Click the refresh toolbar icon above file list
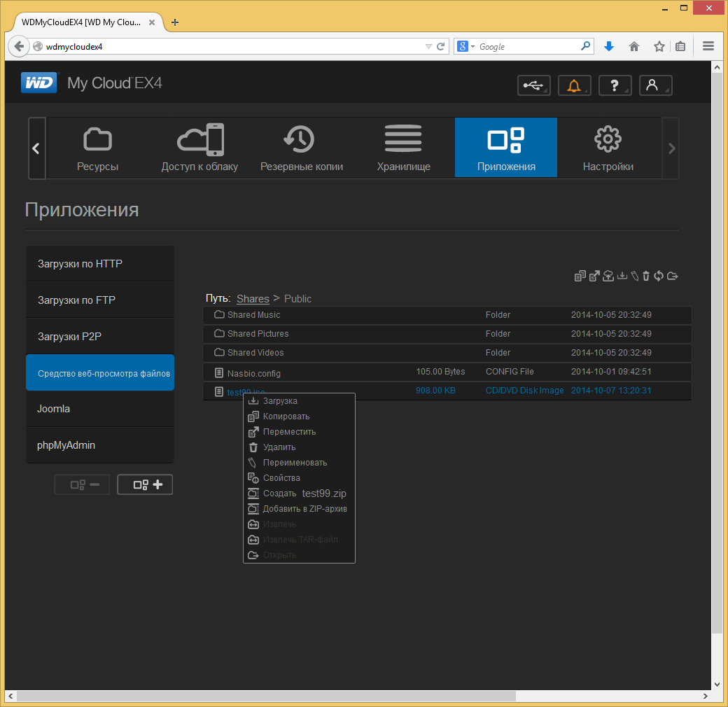 659,276
